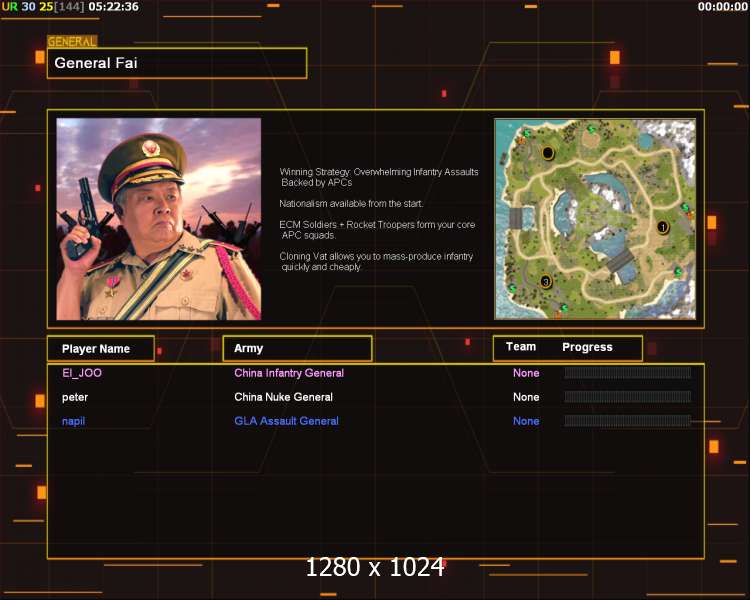This screenshot has width=750, height=600.
Task: Click the None team value for napil
Action: pos(526,421)
